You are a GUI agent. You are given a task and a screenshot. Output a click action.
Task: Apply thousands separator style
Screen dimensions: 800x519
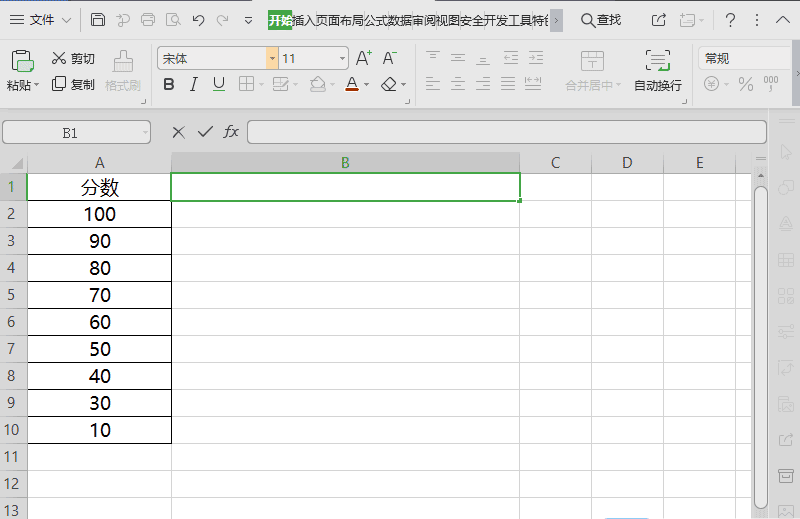(x=771, y=84)
